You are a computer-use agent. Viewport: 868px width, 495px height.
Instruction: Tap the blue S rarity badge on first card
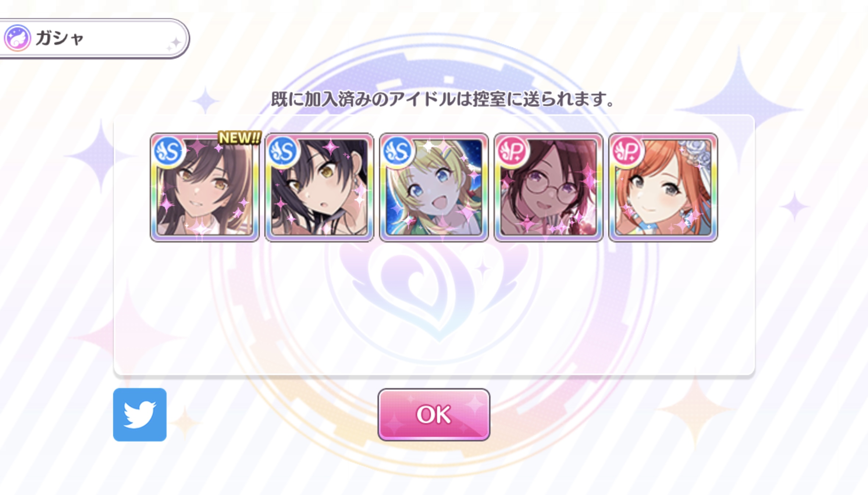coord(168,151)
